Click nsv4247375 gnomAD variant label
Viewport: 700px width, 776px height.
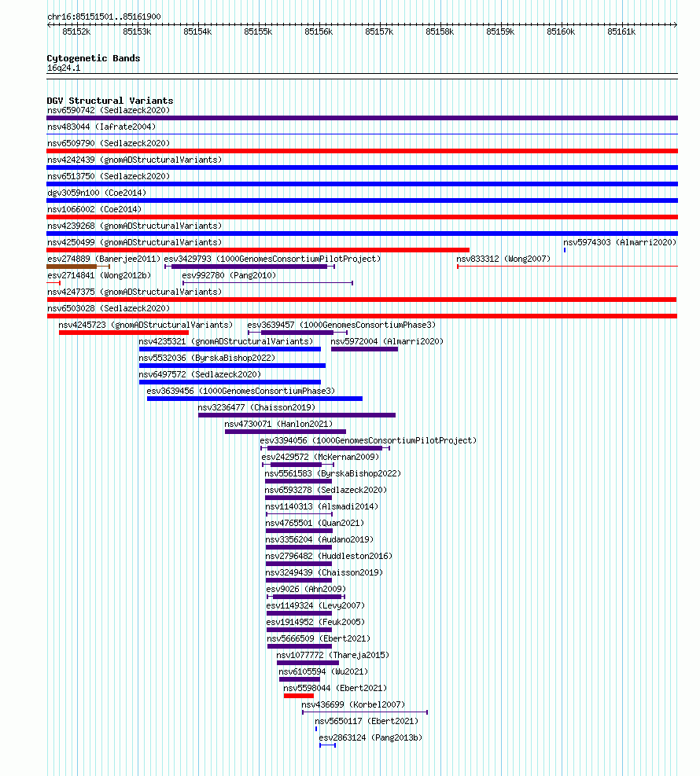coord(134,292)
